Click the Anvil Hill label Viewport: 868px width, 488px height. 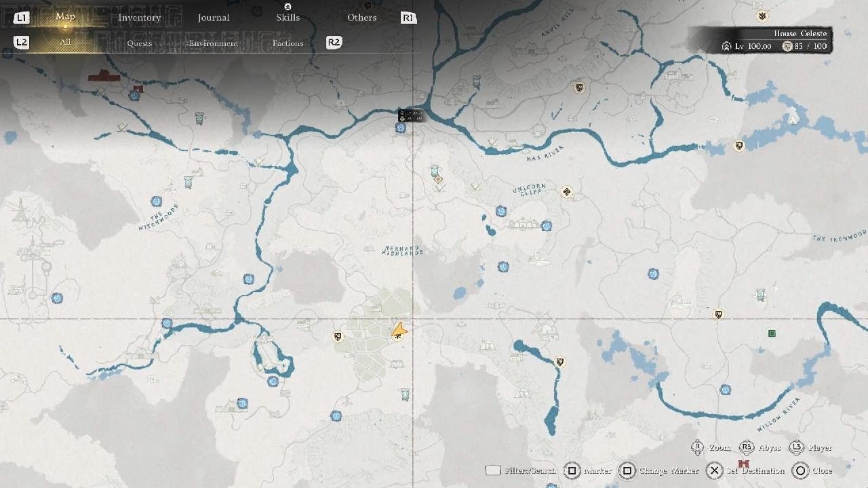point(558,22)
